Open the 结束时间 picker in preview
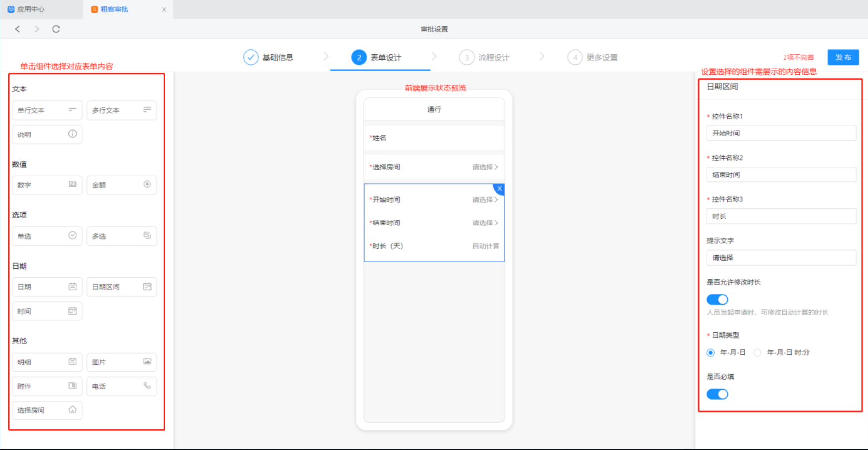The height and width of the screenshot is (450, 868). tap(484, 223)
